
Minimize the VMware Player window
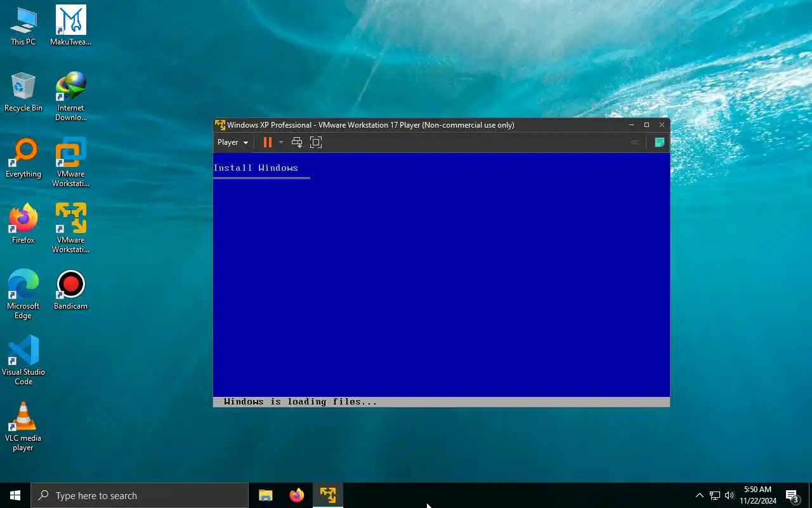[x=631, y=124]
